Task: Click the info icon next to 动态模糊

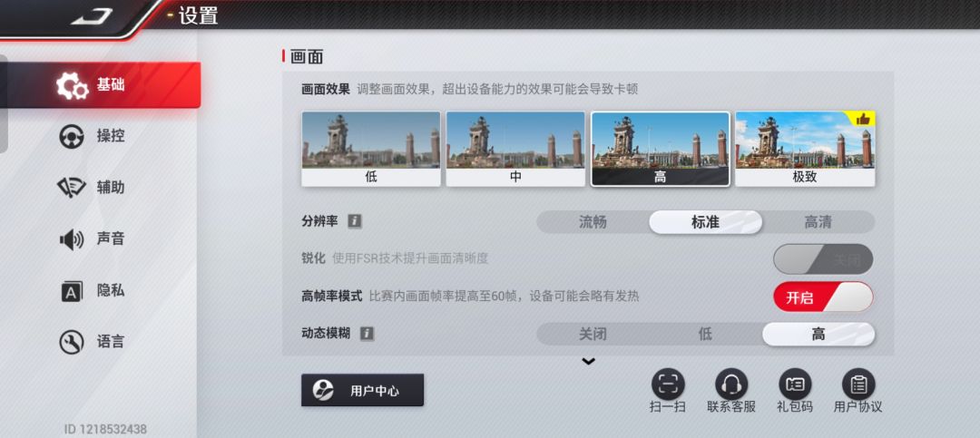Action: 367,334
